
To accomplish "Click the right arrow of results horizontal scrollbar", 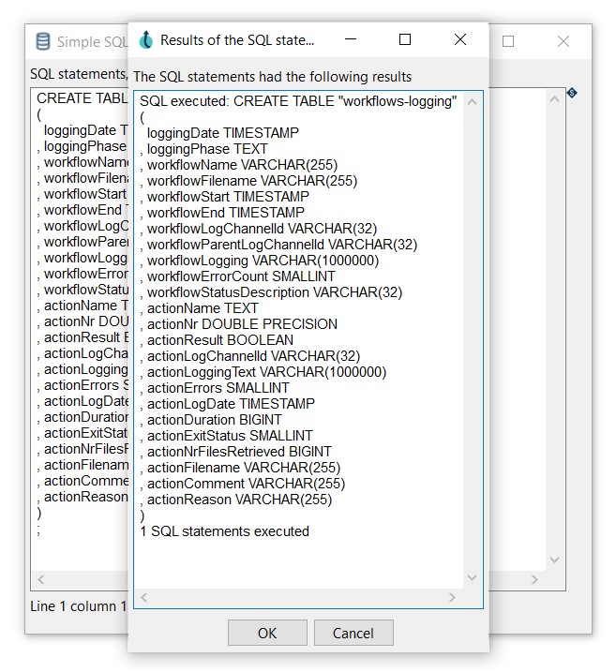I will (x=452, y=597).
